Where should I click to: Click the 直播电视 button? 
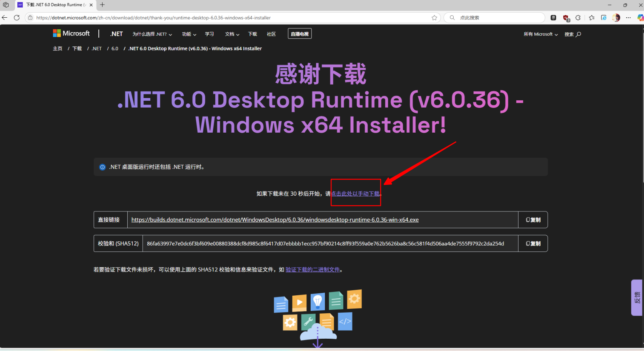coord(300,34)
